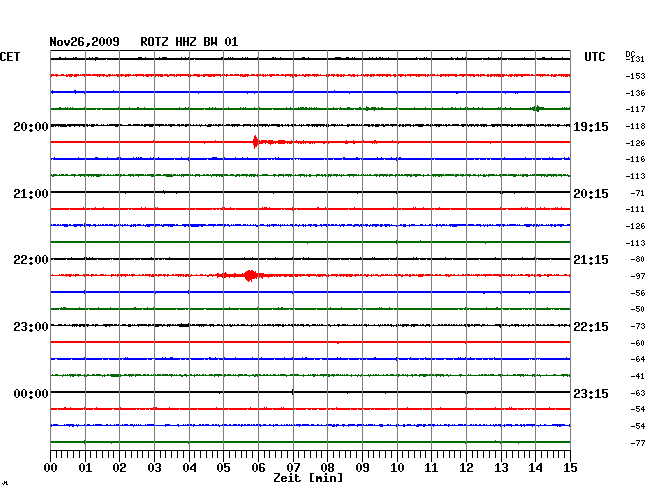Select the 23:00 CET time label
Viewport: 650px width, 494px height.
(31, 327)
